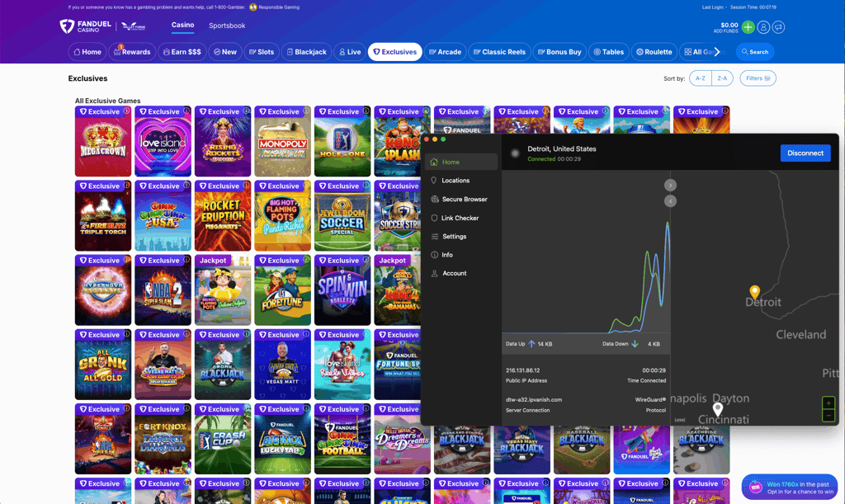Sort games Z-A

[722, 78]
